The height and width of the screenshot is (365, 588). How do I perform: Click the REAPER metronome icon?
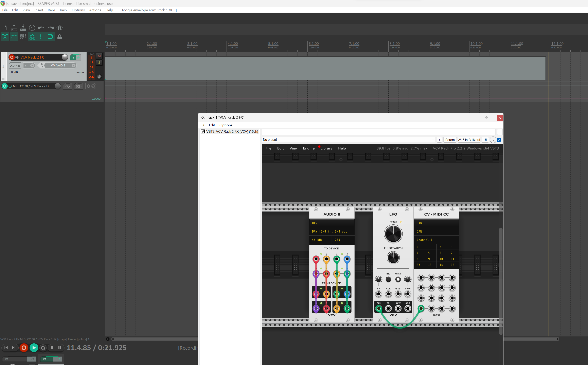[60, 27]
